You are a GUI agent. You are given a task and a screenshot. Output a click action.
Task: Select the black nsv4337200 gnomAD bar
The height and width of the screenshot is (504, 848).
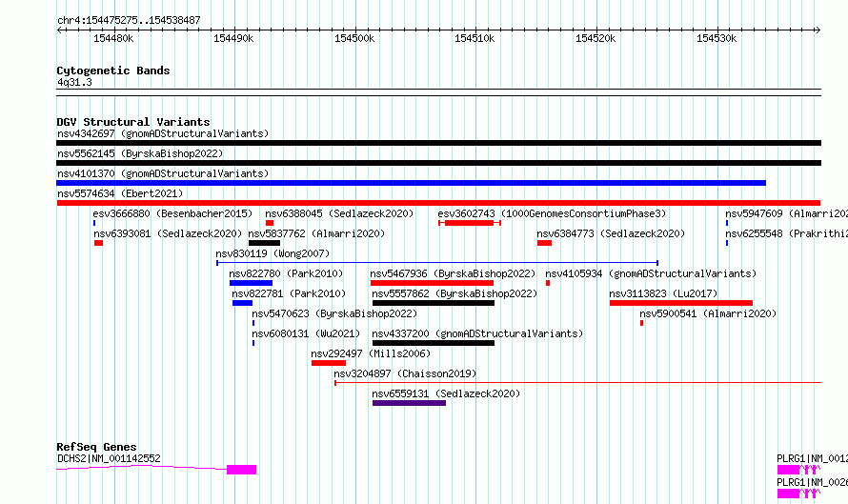[x=434, y=343]
